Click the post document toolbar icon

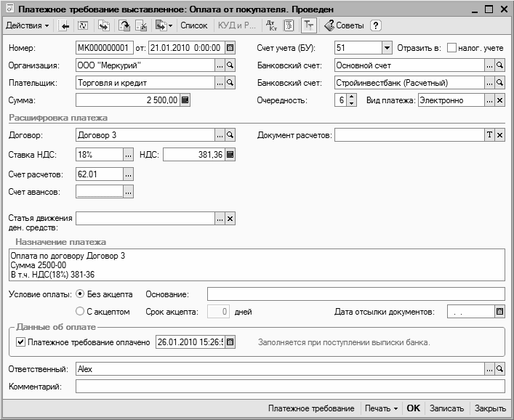(x=124, y=25)
